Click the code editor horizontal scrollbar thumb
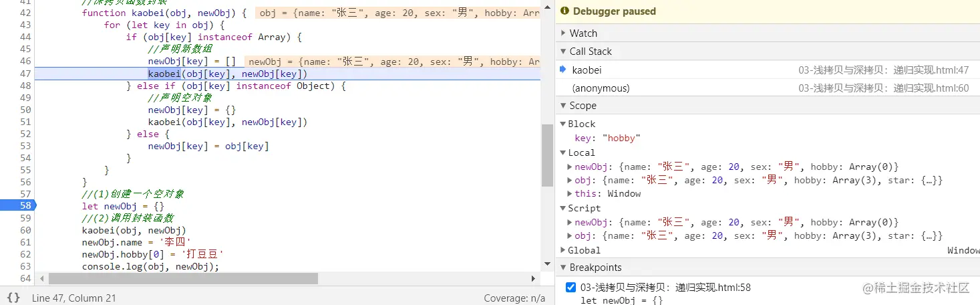980x305 pixels. click(x=183, y=278)
